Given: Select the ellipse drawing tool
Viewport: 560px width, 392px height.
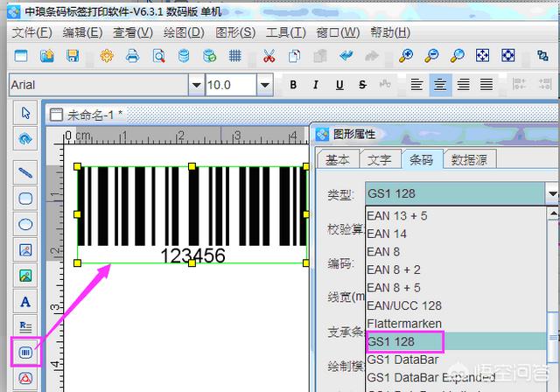Looking at the screenshot, I should [25, 224].
